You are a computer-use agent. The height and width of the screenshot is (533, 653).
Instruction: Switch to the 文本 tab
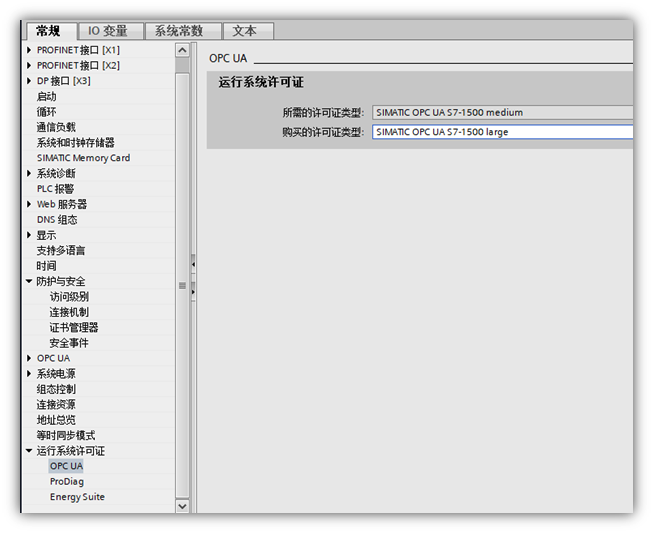(248, 31)
